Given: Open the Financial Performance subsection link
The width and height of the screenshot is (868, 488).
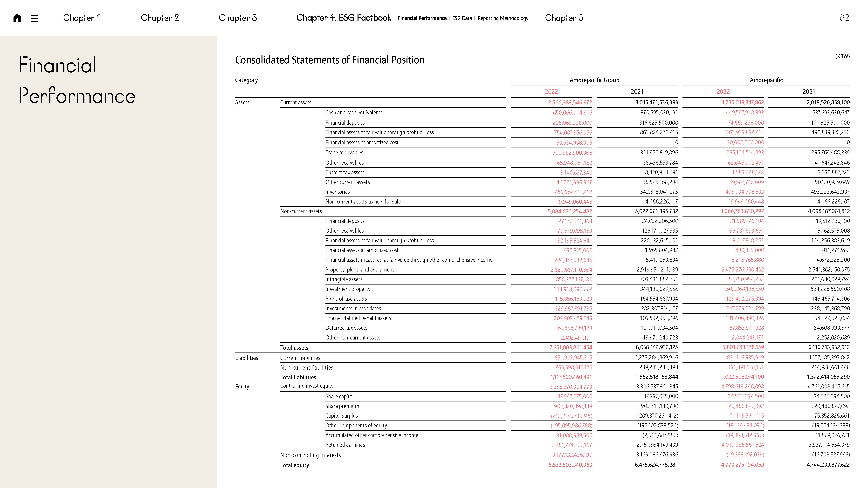Looking at the screenshot, I should (x=422, y=18).
